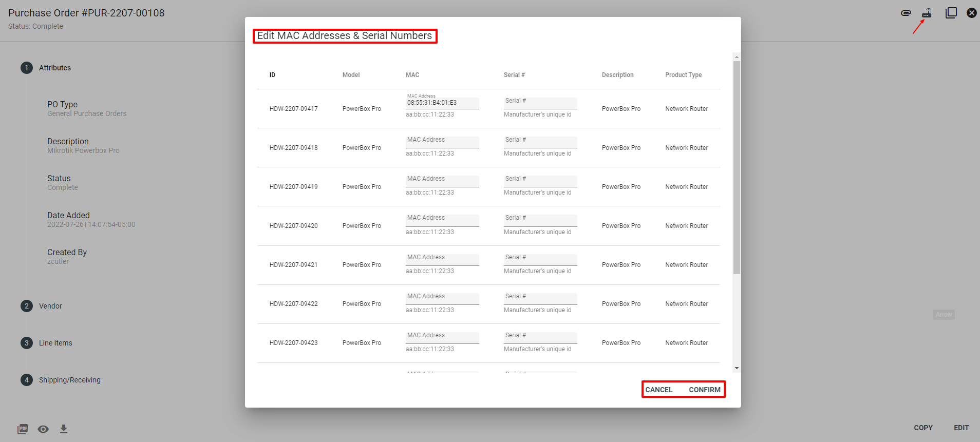Select the ID cell HDW-2207-09423
This screenshot has height=442, width=980.
click(293, 343)
